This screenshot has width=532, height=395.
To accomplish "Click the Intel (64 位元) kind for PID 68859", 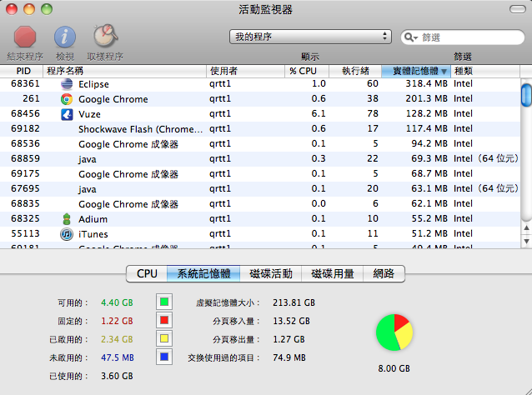I will 486,158.
